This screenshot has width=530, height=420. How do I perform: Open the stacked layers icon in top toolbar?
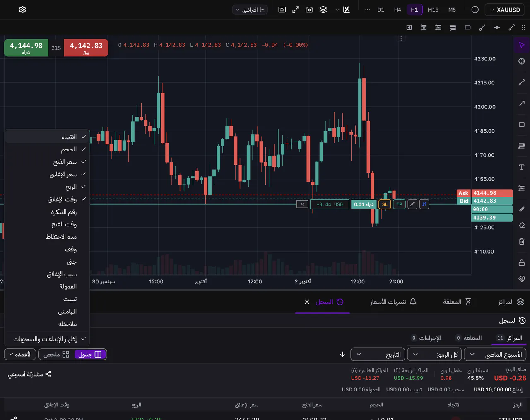[x=323, y=10]
